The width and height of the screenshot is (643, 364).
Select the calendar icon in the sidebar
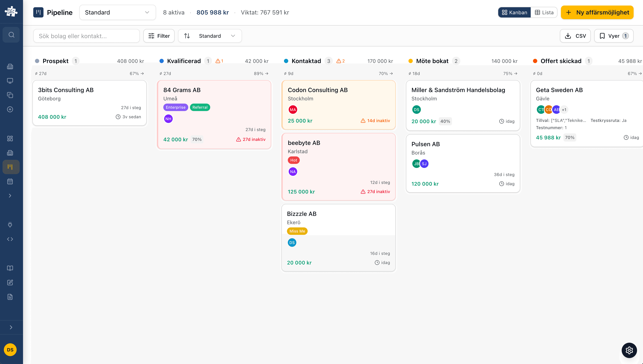click(x=10, y=181)
